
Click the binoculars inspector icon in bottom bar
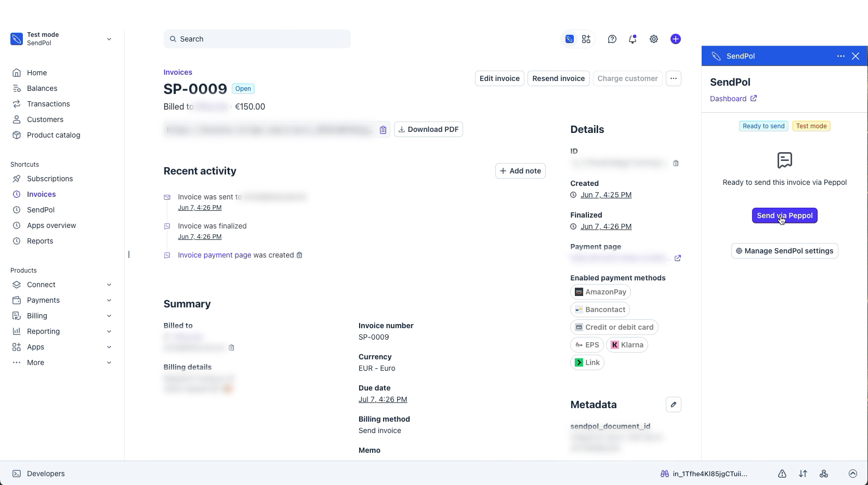[x=664, y=474]
